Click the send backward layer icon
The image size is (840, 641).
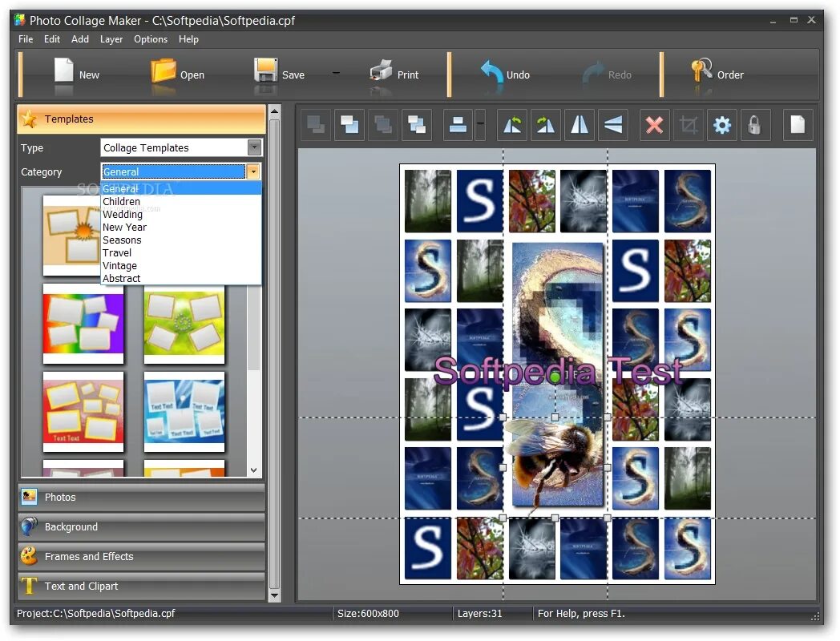tap(382, 125)
